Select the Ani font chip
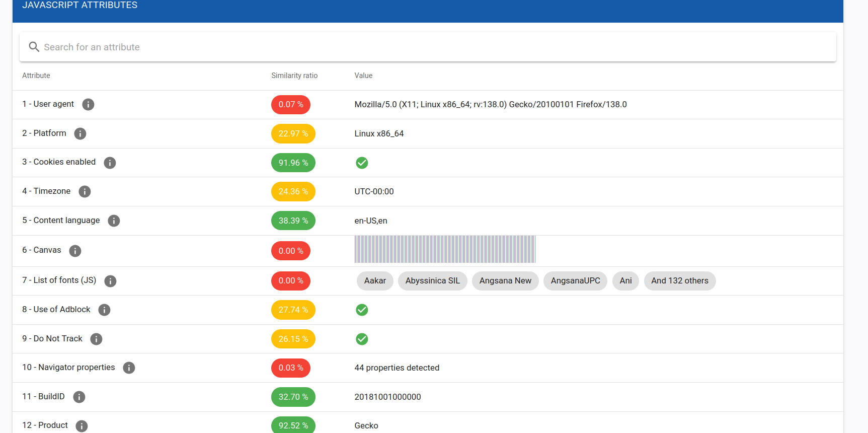The image size is (868, 433). [x=625, y=280]
